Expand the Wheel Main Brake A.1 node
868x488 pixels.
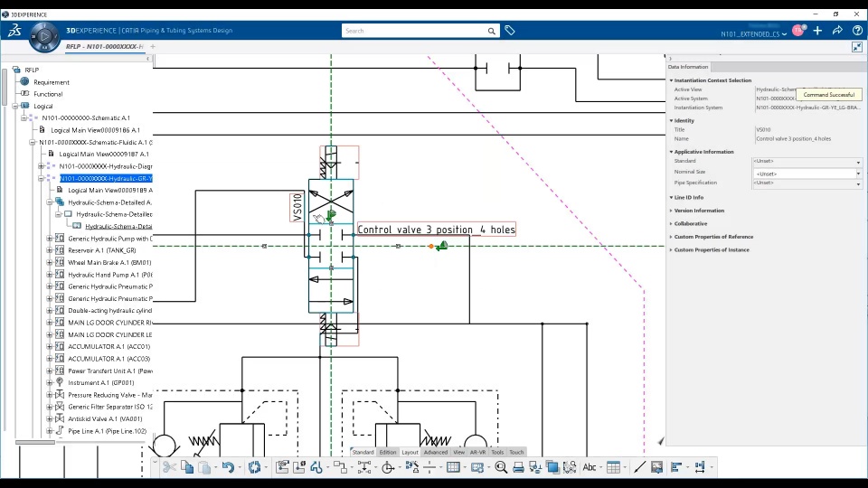coord(49,262)
